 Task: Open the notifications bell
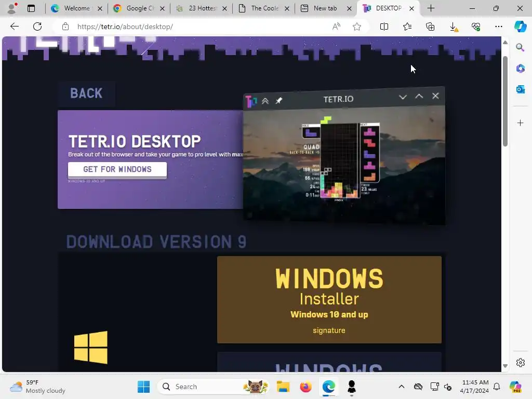tap(497, 387)
